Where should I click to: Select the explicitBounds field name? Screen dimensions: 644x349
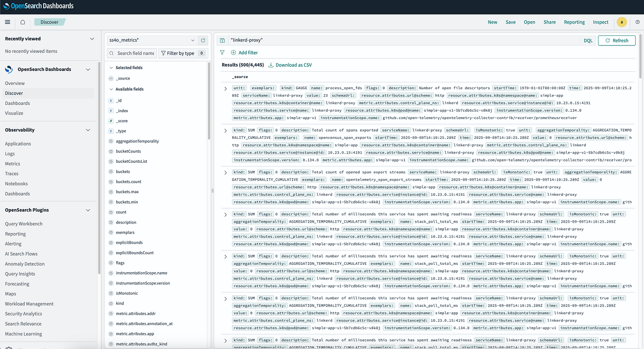129,243
